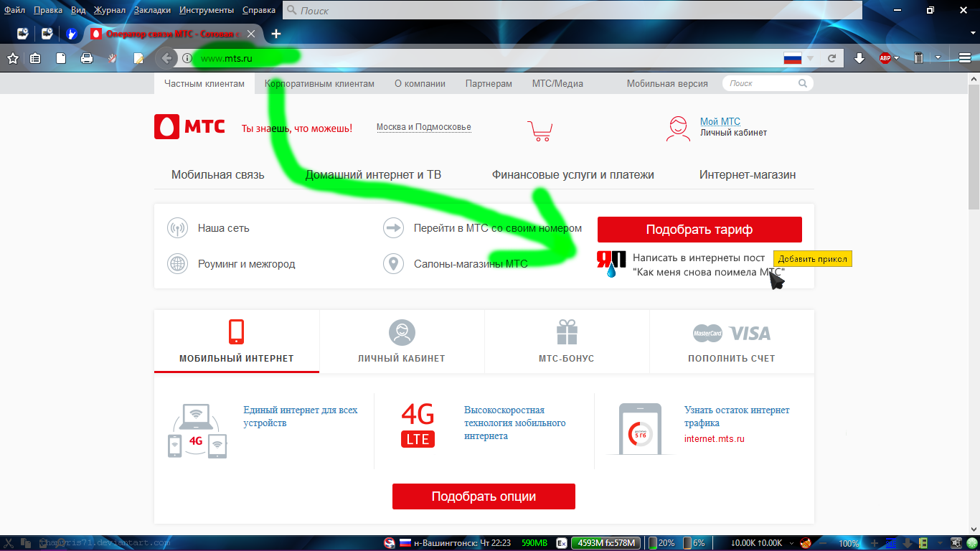980x551 pixels.
Task: Click the antenna icon beside Наша сеть
Action: [x=177, y=228]
